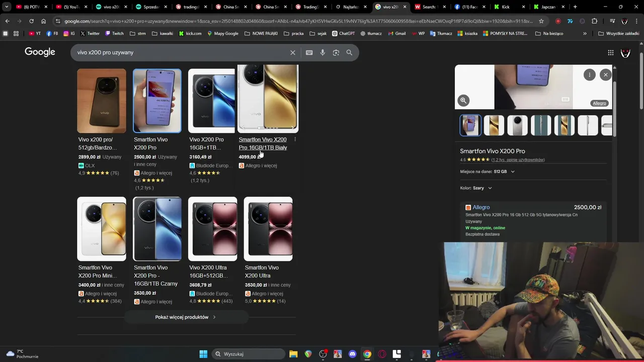This screenshot has height=362, width=644.
Task: Close the product details panel
Action: 606,75
